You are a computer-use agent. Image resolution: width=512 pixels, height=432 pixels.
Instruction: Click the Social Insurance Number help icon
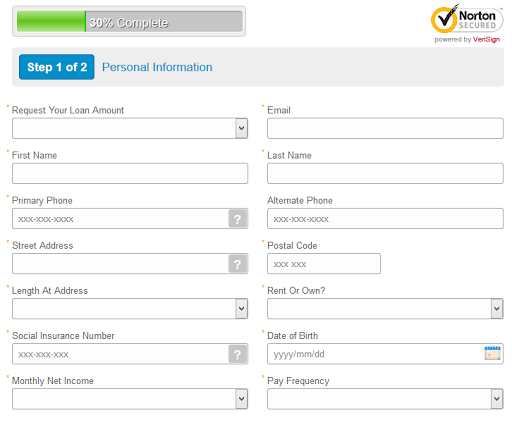pos(237,354)
